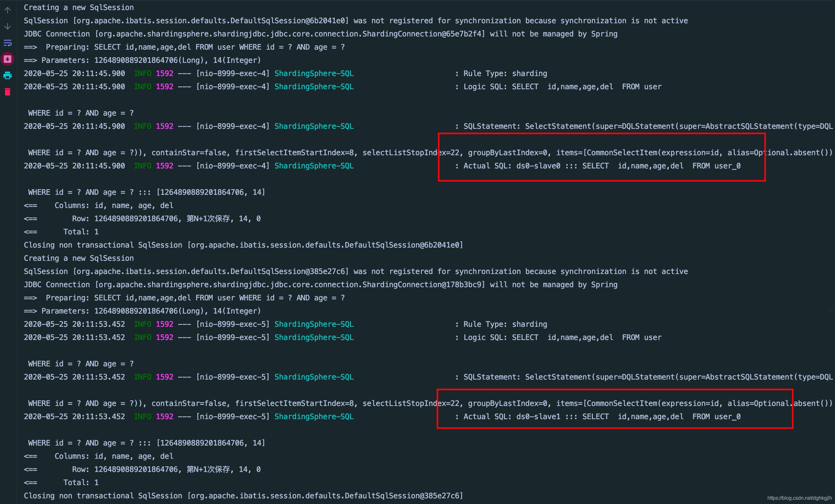835x504 pixels.
Task: Click first 'Creating a new SqlSession' line
Action: (79, 8)
